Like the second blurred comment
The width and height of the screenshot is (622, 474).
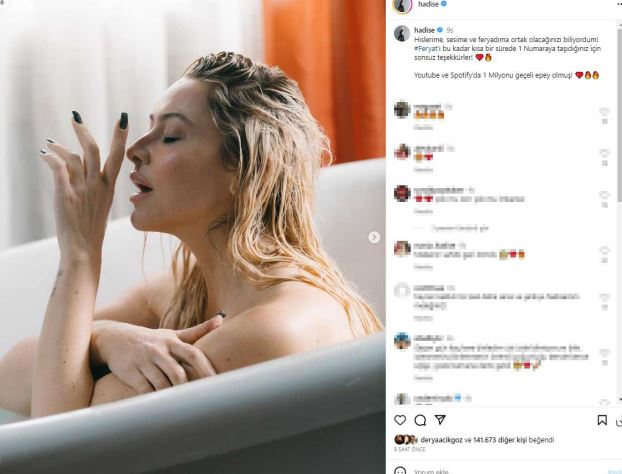604,153
